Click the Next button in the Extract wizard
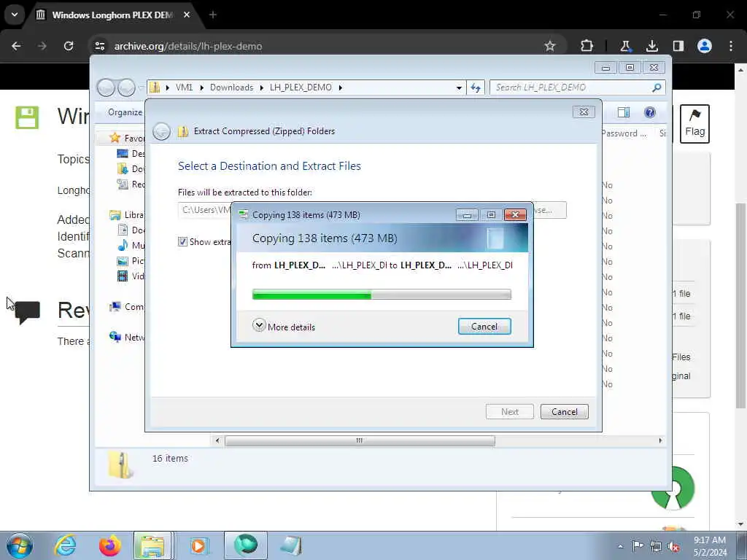The height and width of the screenshot is (560, 747). (510, 412)
